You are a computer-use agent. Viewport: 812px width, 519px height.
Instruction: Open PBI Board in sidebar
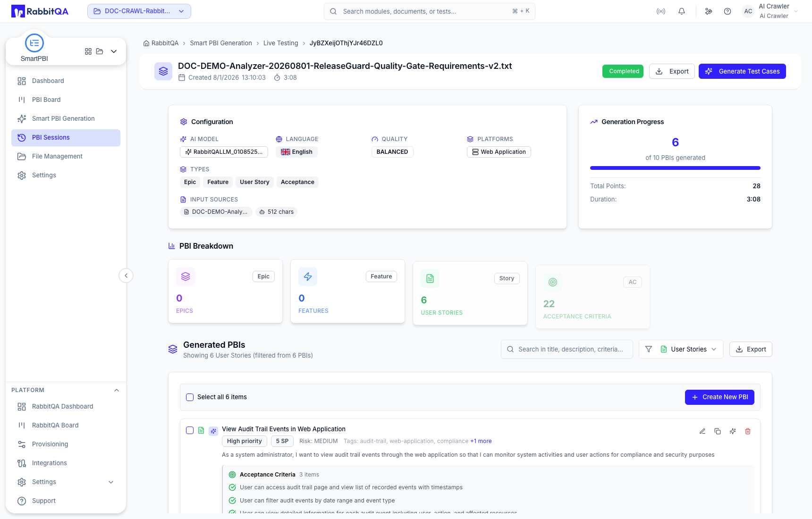tap(66, 100)
